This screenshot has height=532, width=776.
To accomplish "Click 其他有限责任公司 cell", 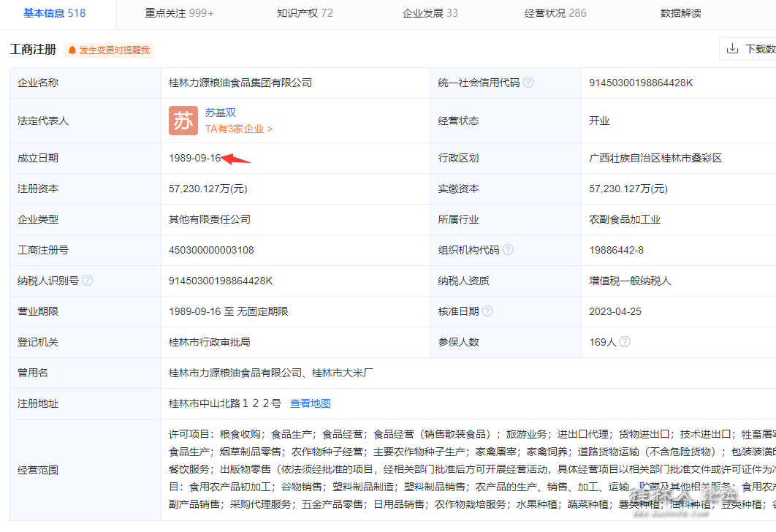I will (209, 219).
